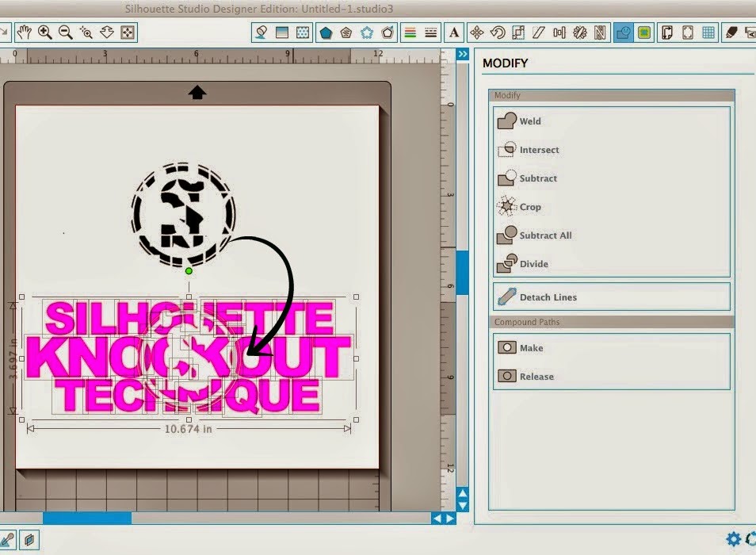
Task: Toggle the highlighted Modify panel icon
Action: [x=623, y=33]
